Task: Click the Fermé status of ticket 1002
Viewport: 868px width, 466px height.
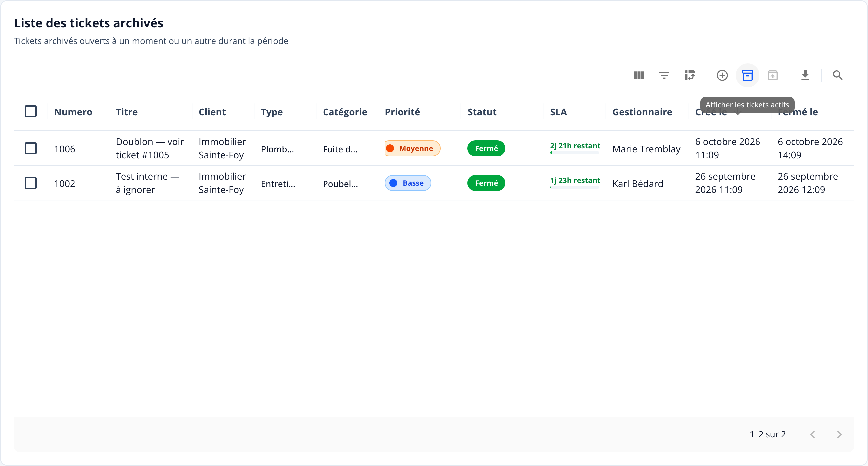Action: 486,183
